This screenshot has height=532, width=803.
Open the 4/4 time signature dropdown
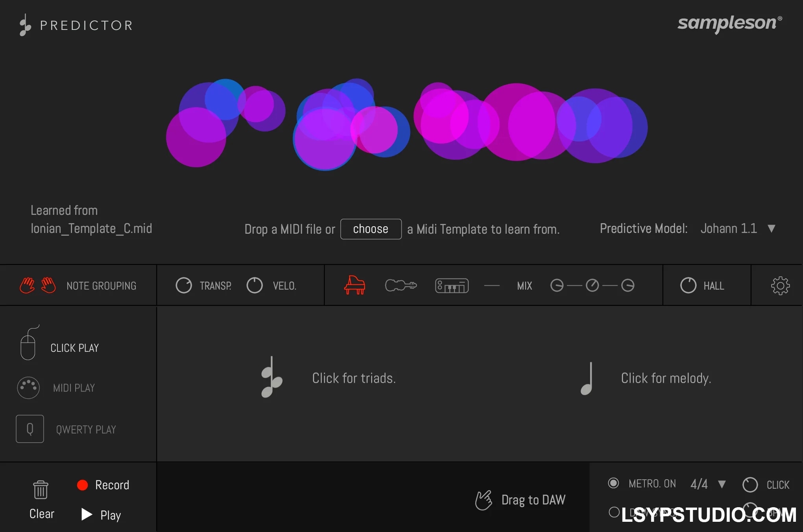tap(722, 484)
